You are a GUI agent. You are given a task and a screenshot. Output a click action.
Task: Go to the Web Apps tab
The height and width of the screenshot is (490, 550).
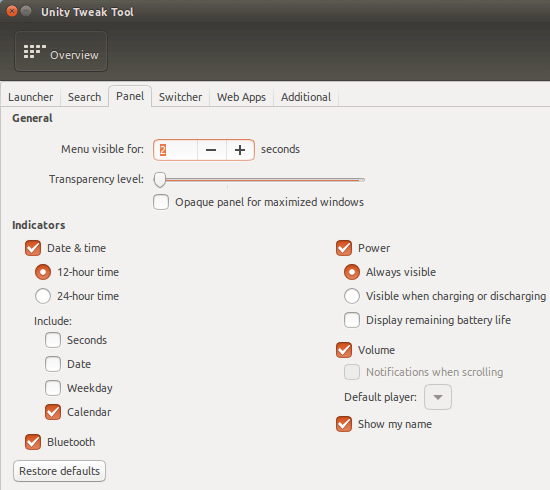pos(241,97)
